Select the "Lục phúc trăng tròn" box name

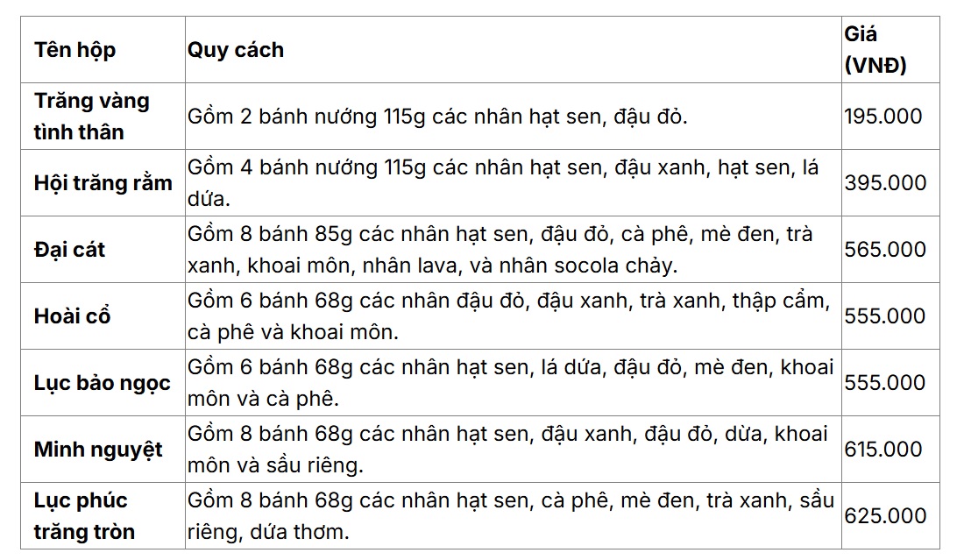(x=84, y=516)
